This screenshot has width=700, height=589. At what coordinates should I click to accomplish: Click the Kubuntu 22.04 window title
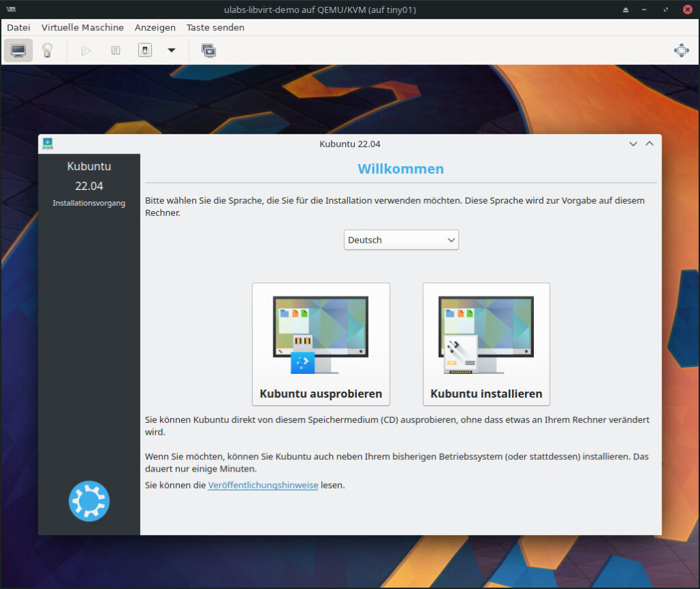pyautogui.click(x=349, y=144)
